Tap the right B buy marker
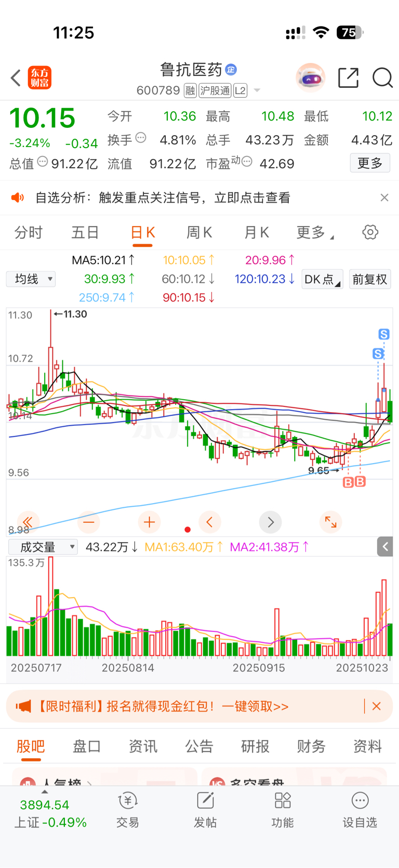This screenshot has height=868, width=399. [x=360, y=481]
